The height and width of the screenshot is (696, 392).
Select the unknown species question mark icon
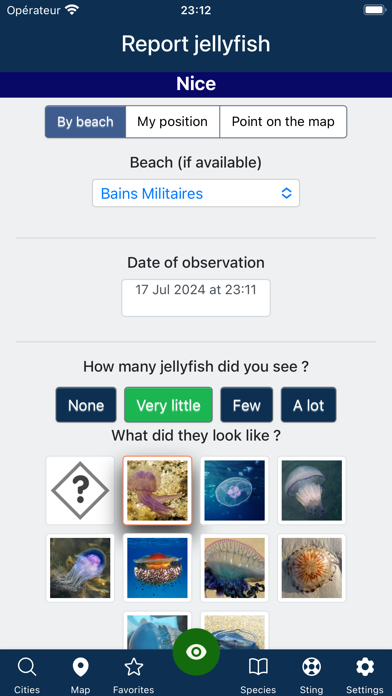[x=80, y=490]
